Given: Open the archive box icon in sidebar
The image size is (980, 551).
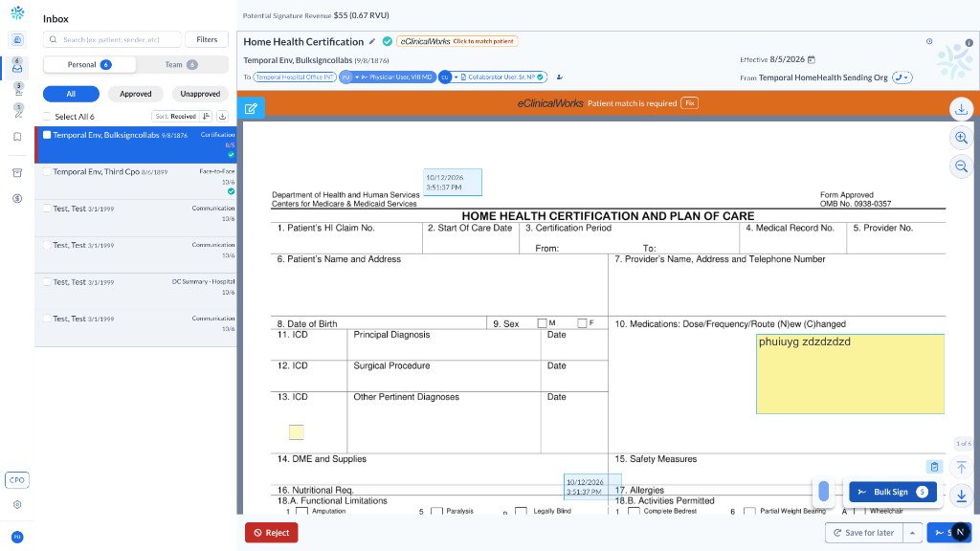Looking at the screenshot, I should click(17, 173).
